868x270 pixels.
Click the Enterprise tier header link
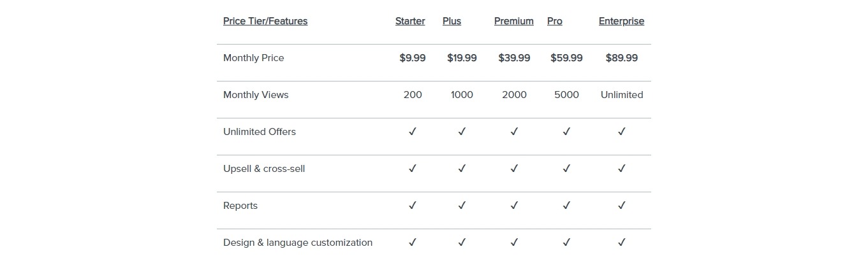point(621,21)
